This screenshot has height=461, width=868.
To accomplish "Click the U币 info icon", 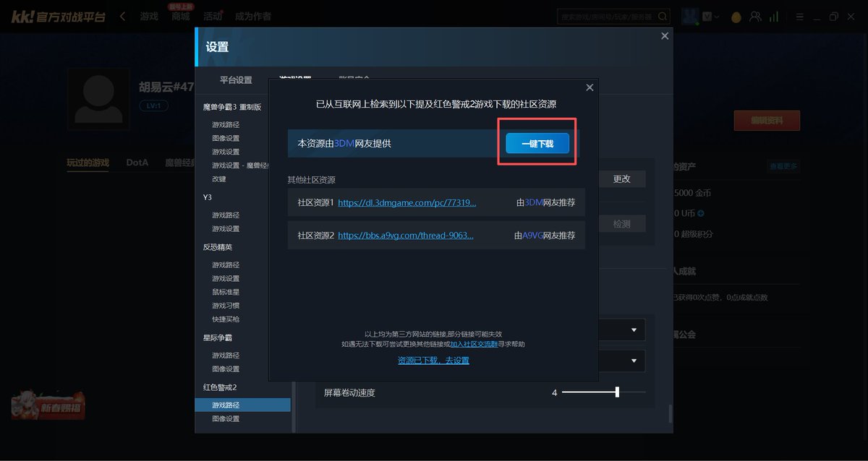I will click(x=701, y=214).
